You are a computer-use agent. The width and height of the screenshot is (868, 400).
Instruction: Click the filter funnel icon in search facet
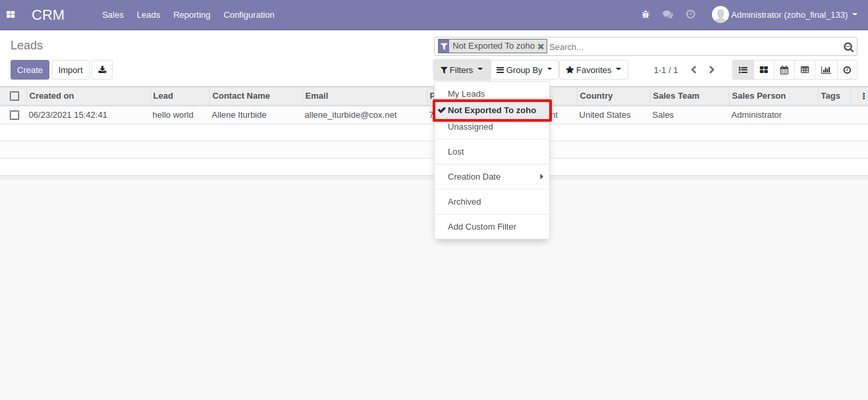445,46
